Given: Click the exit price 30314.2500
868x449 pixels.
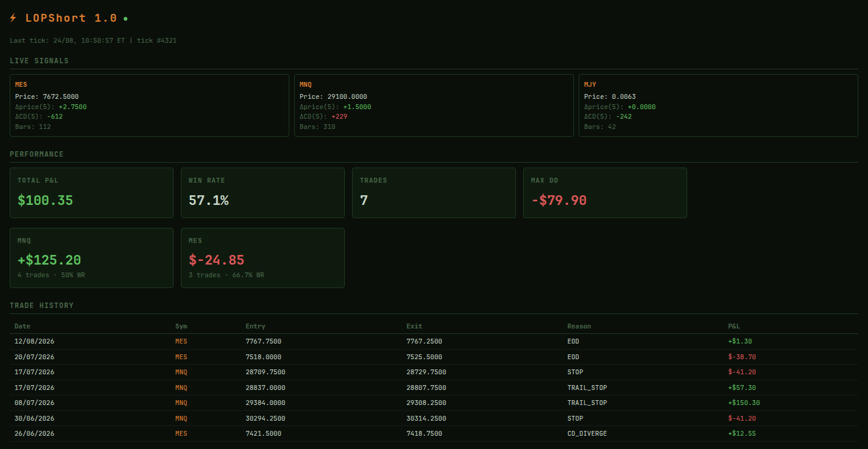Looking at the screenshot, I should click(x=426, y=418).
